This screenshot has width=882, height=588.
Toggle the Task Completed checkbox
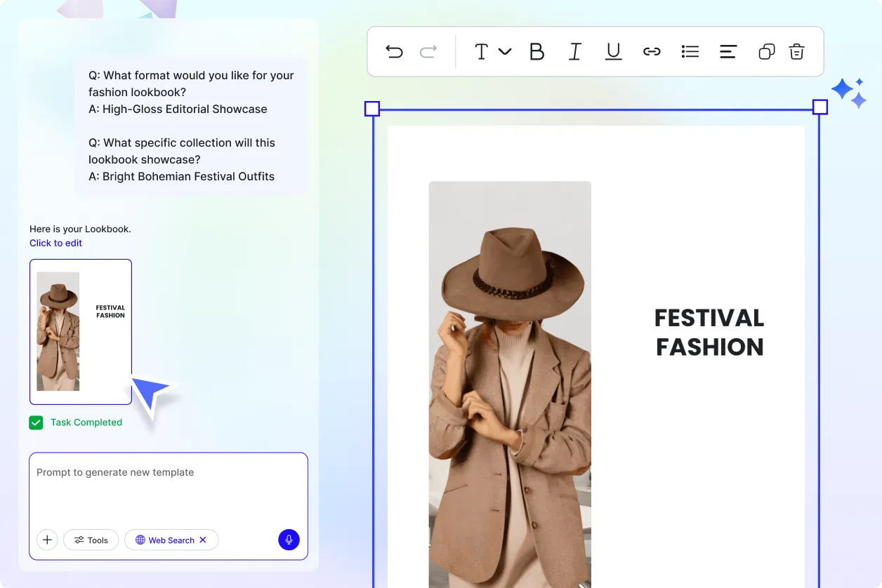click(36, 422)
